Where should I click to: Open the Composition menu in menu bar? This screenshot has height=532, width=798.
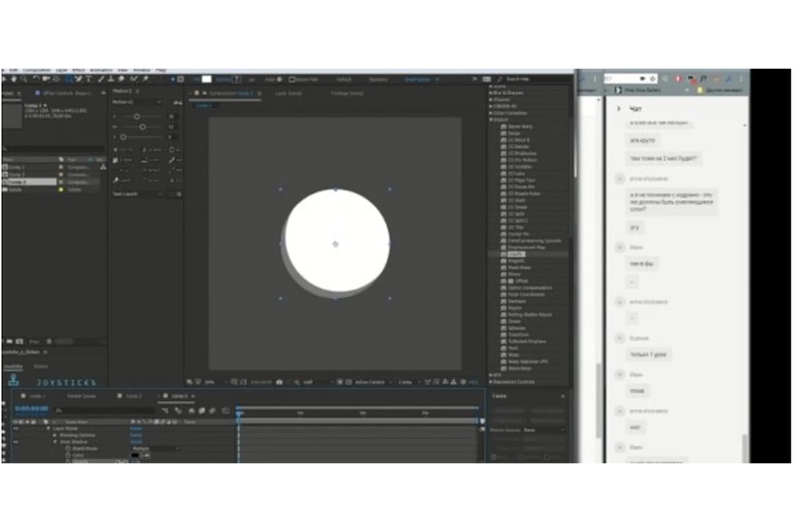pyautogui.click(x=37, y=70)
